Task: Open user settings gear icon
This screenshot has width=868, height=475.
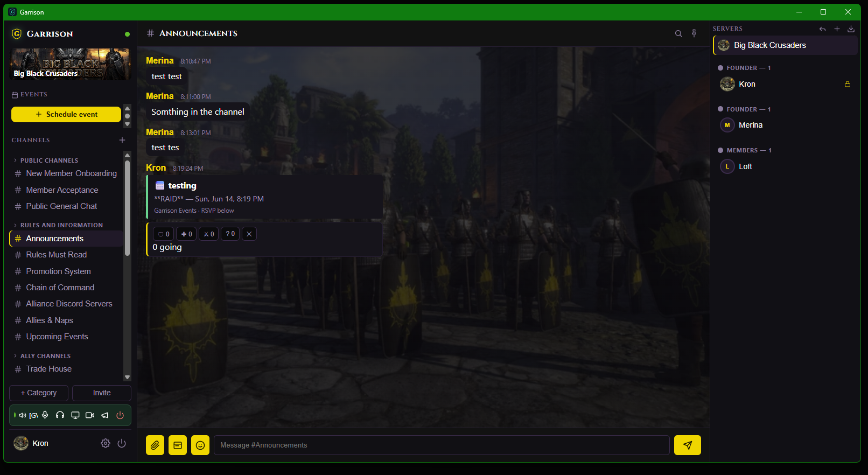Action: pos(106,443)
